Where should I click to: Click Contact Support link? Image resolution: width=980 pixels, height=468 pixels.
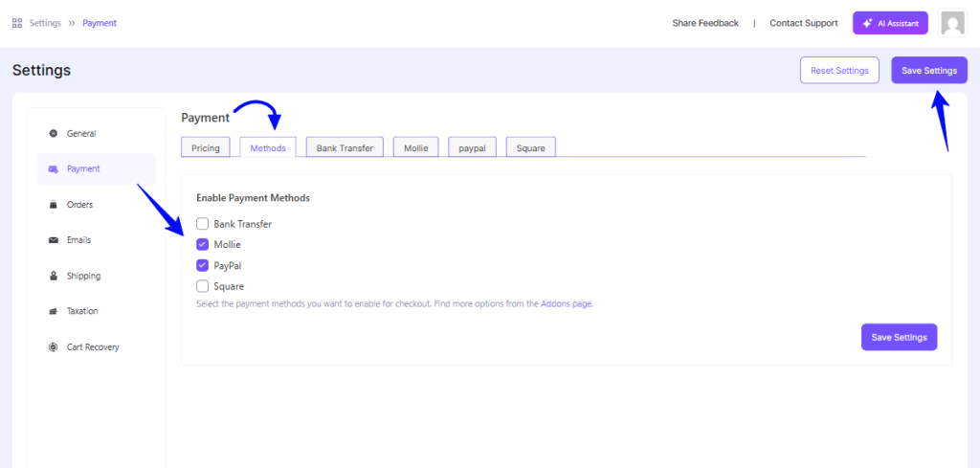tap(803, 23)
